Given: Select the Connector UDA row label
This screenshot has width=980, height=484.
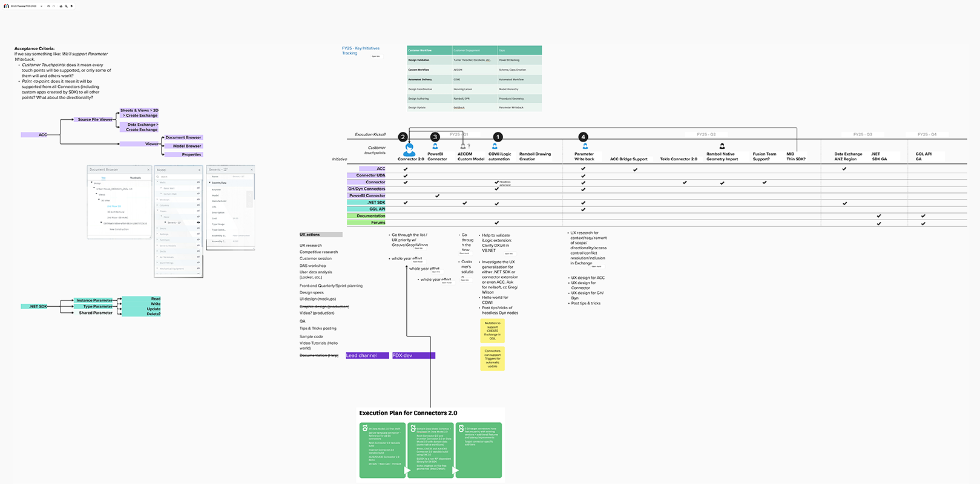Looking at the screenshot, I should pyautogui.click(x=367, y=175).
